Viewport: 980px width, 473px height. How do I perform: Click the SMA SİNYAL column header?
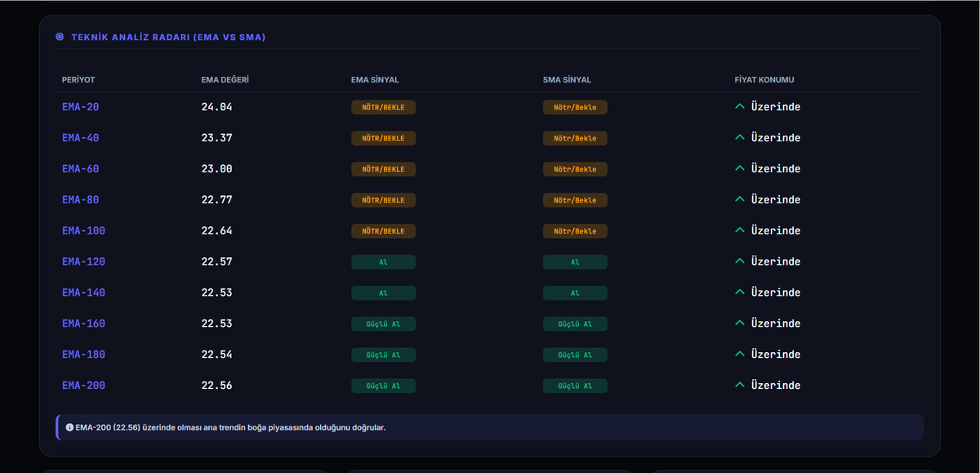pyautogui.click(x=567, y=80)
